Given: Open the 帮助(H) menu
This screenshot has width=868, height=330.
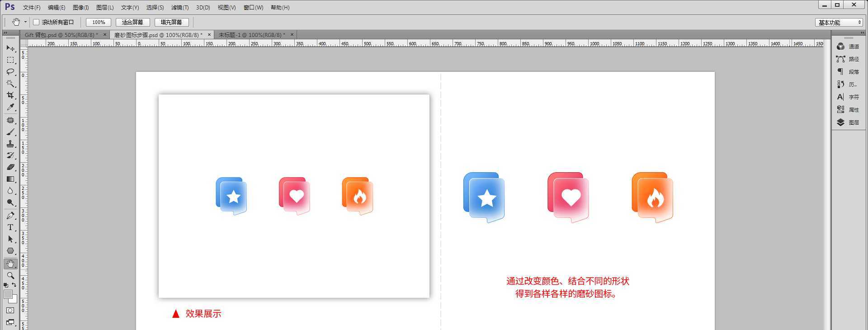Looking at the screenshot, I should point(280,8).
